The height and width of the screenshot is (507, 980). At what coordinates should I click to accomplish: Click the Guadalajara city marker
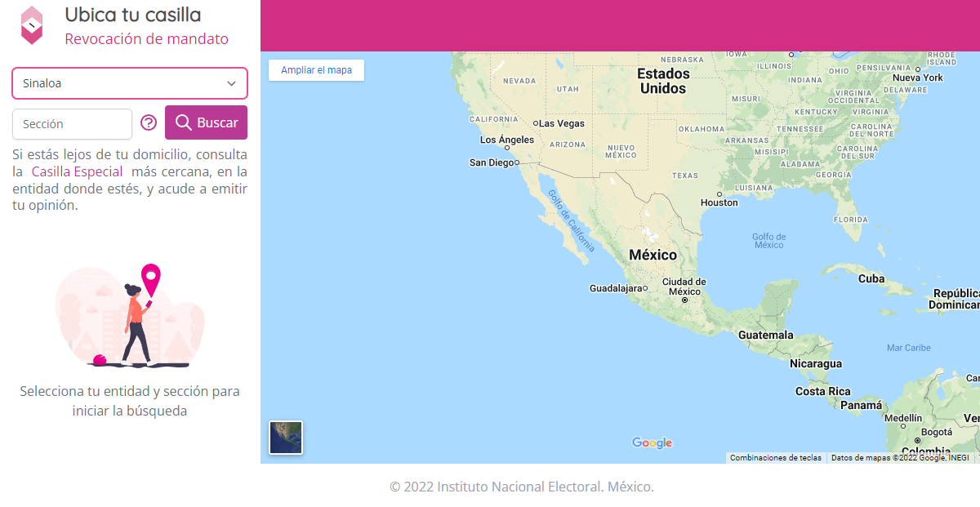point(645,288)
